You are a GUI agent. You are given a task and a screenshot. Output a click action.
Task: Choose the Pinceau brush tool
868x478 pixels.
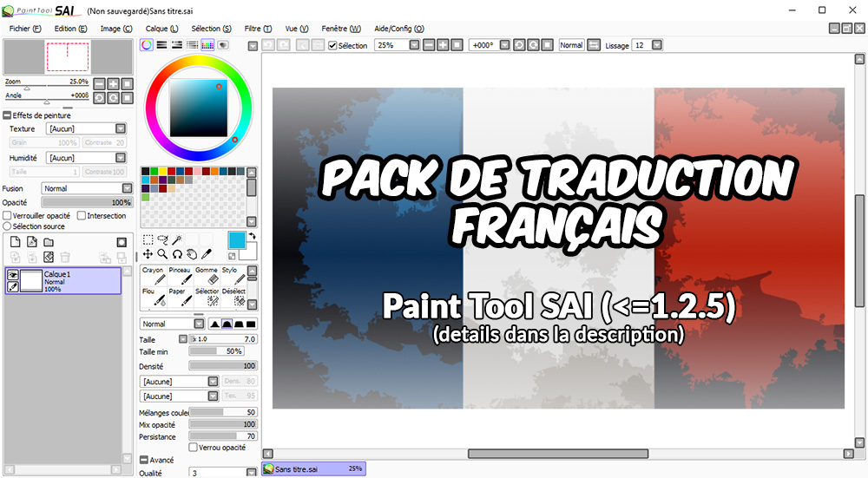pyautogui.click(x=180, y=276)
